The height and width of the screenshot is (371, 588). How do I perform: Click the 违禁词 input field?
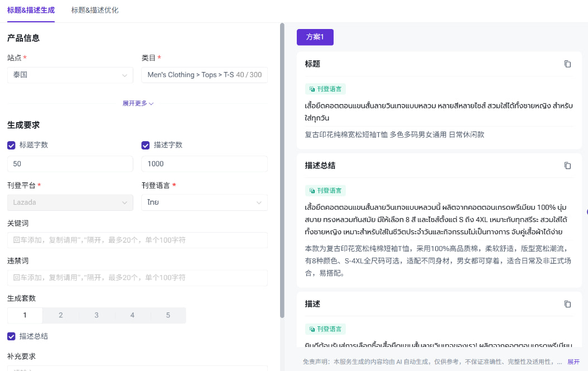(x=137, y=278)
